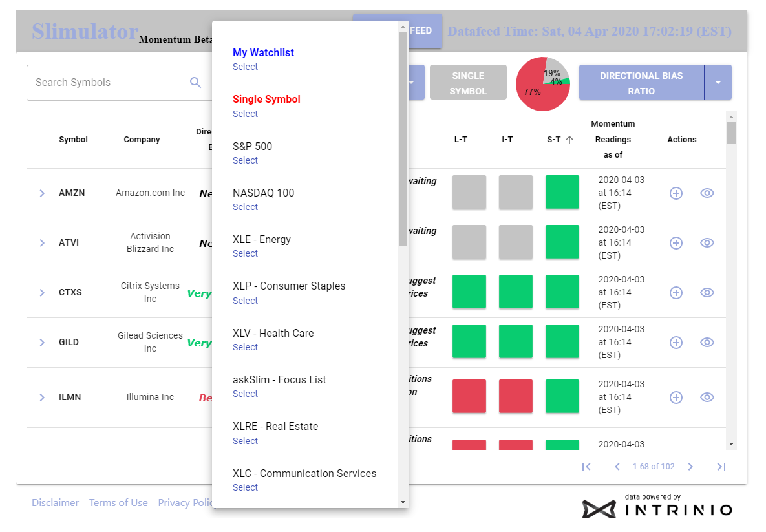Sort table by Company column header
This screenshot has height=532, width=766.
click(x=142, y=139)
